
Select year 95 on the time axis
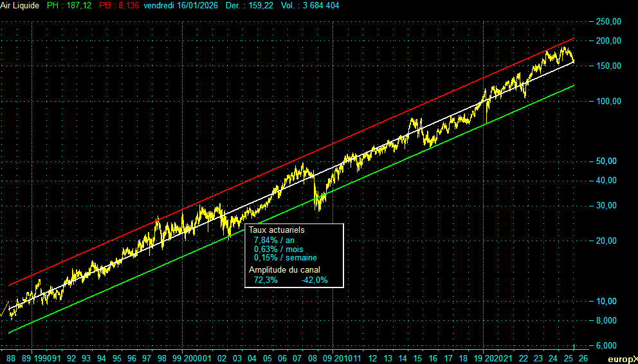click(x=116, y=358)
